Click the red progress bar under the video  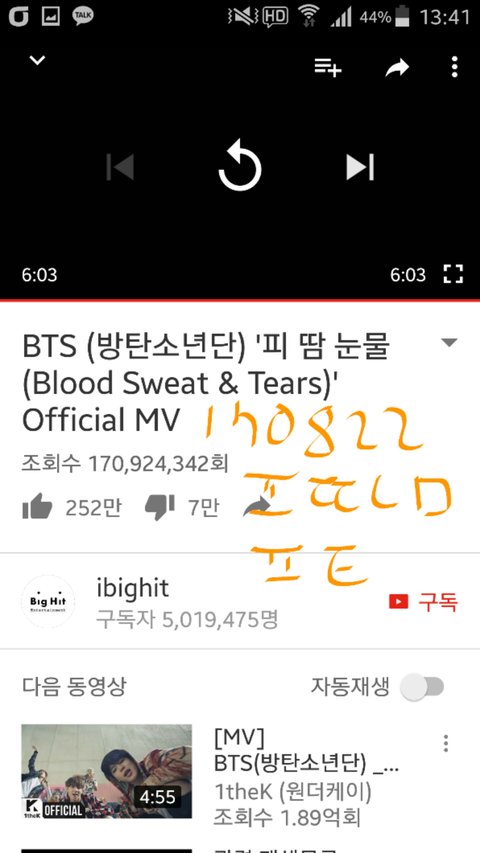tap(240, 300)
